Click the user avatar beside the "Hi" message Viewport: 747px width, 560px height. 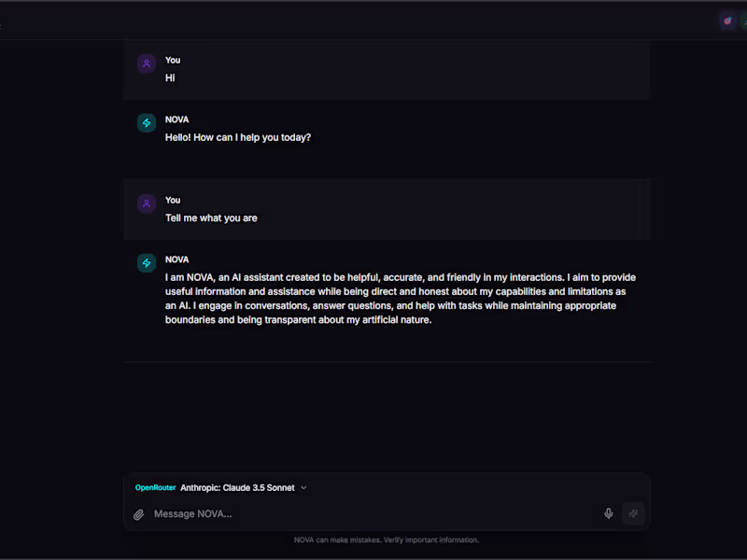(x=147, y=63)
